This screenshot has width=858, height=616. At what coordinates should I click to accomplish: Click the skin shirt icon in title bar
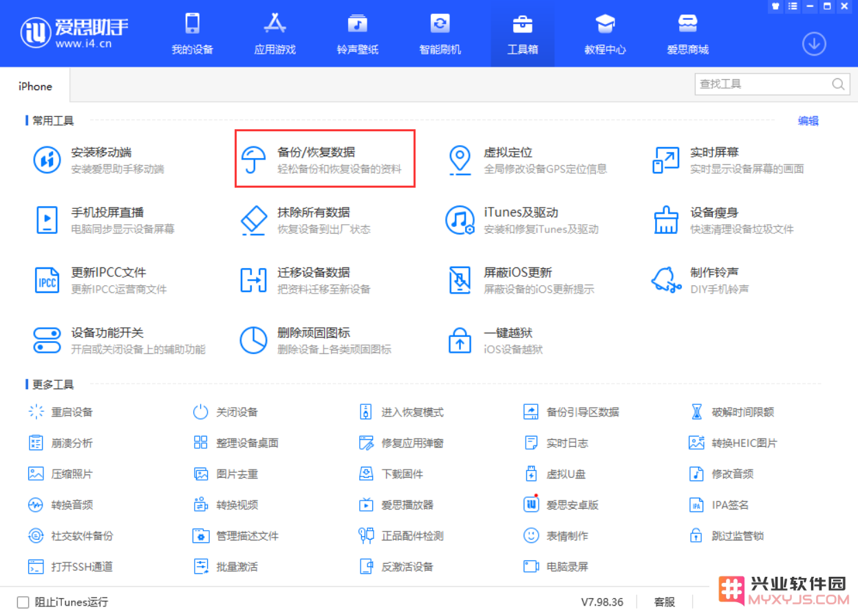click(x=774, y=5)
